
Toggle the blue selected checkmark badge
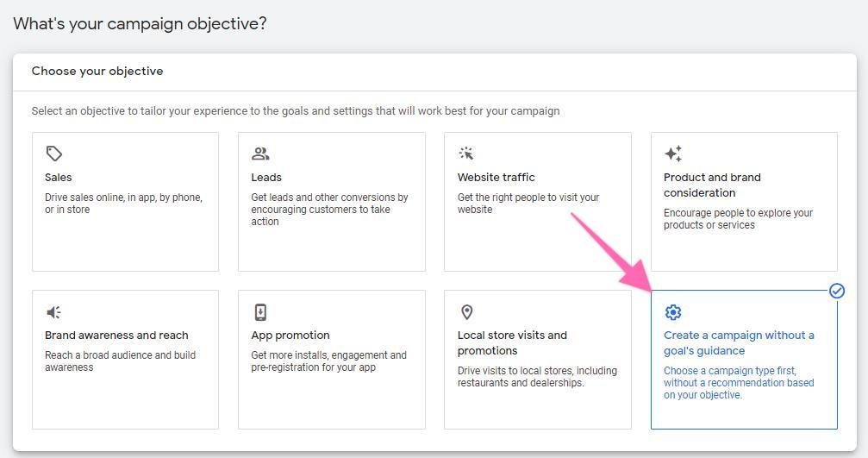coord(837,292)
